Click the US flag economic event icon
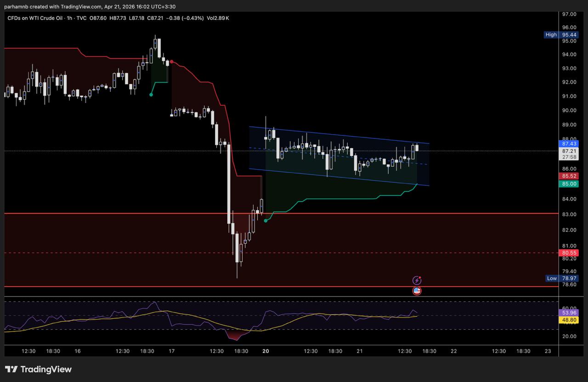 (x=417, y=291)
